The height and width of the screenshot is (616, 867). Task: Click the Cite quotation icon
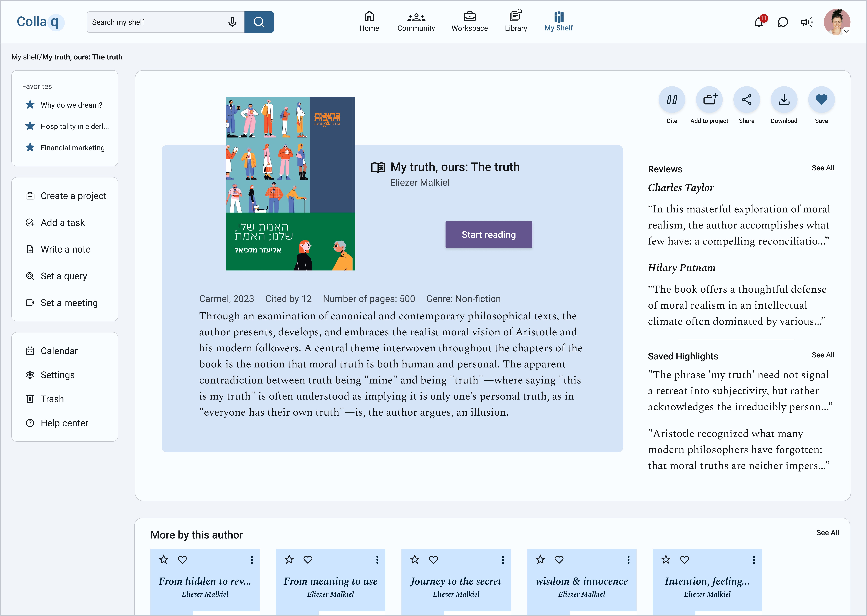[672, 100]
